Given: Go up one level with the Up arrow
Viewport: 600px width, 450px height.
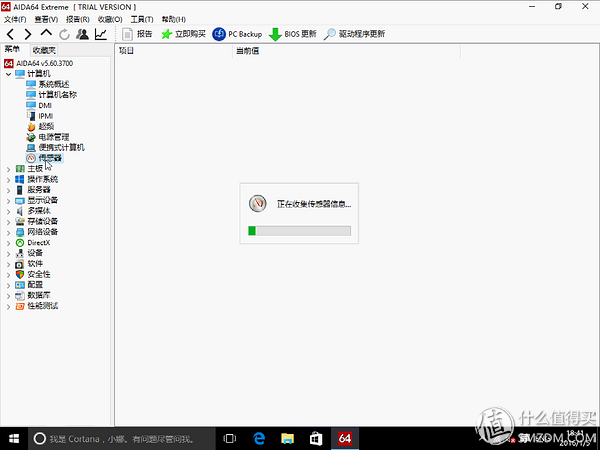Looking at the screenshot, I should [x=46, y=33].
